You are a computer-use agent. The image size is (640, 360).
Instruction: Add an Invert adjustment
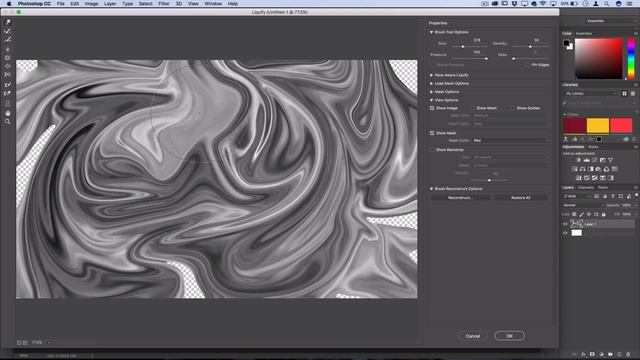(578, 178)
